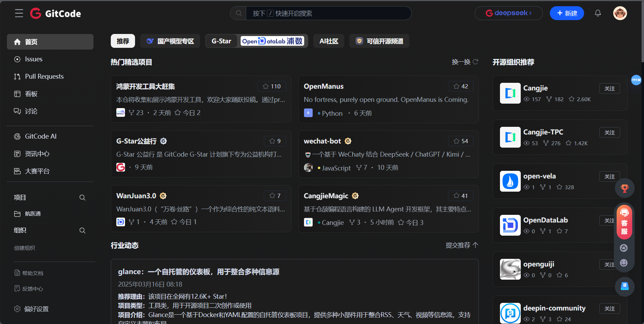
Task: Follow the openguiji organization
Action: [x=609, y=264]
